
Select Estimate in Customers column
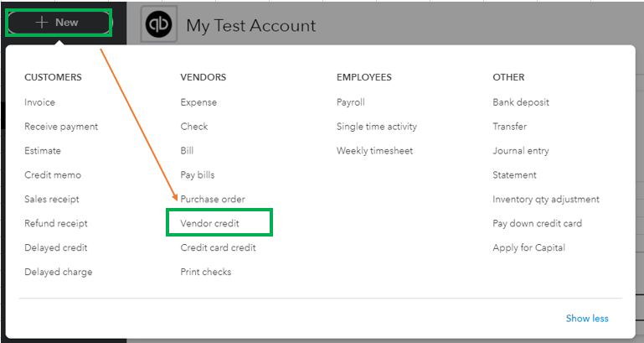43,151
